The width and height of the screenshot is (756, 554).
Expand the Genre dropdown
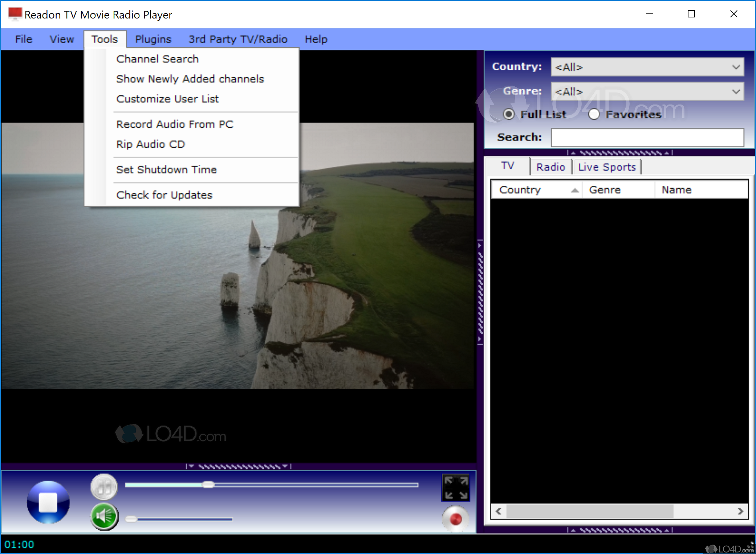pyautogui.click(x=736, y=91)
